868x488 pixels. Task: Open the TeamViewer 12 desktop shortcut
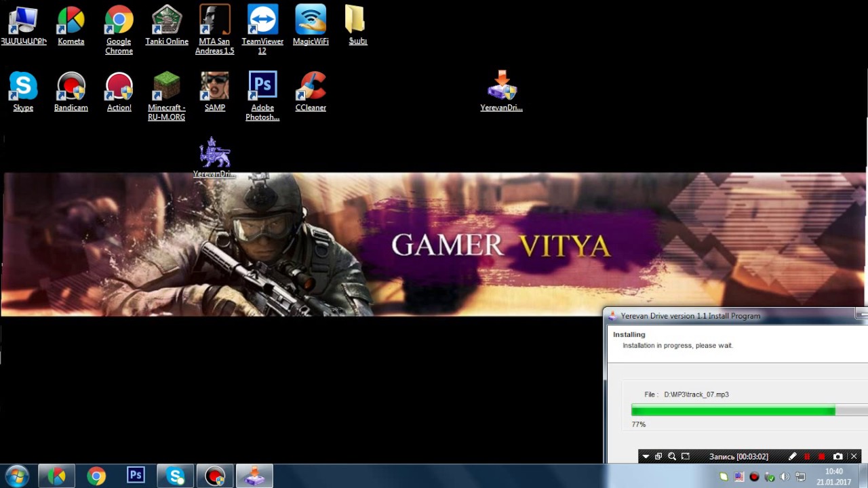coord(262,30)
